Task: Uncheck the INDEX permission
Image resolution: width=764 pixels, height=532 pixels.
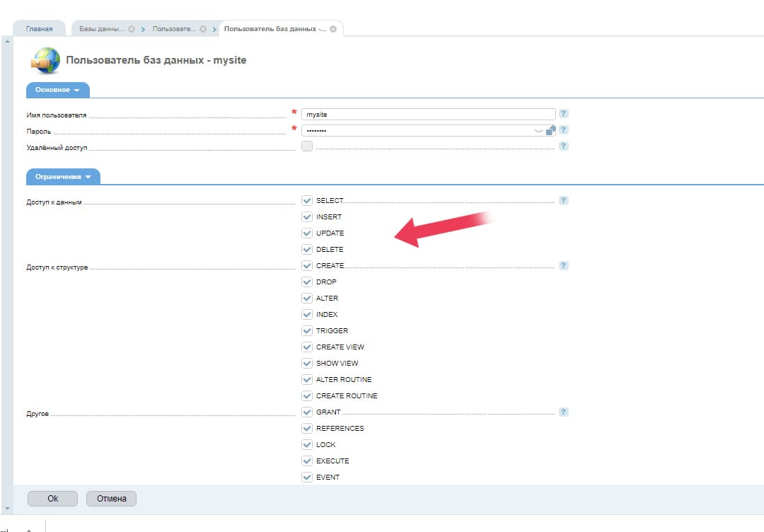Action: point(307,314)
